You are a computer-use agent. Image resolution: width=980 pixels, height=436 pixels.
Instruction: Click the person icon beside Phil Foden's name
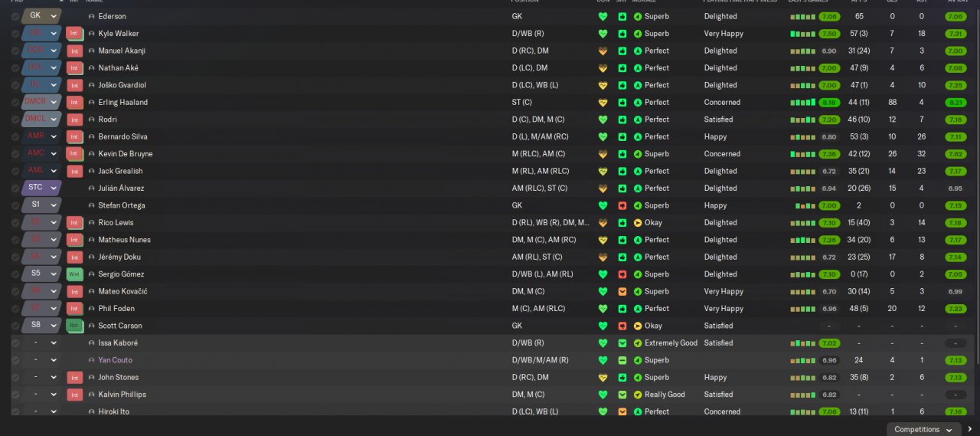point(92,309)
